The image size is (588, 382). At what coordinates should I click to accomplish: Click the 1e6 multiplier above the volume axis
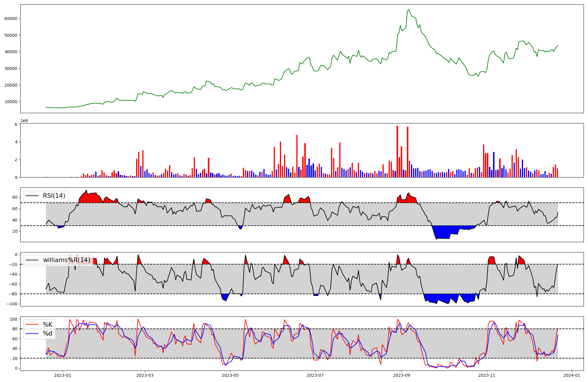(x=24, y=121)
